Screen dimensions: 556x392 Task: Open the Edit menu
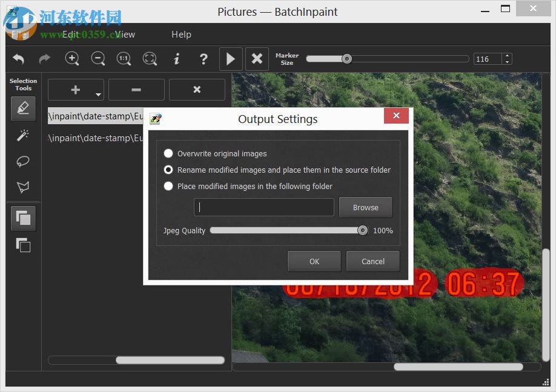click(71, 35)
